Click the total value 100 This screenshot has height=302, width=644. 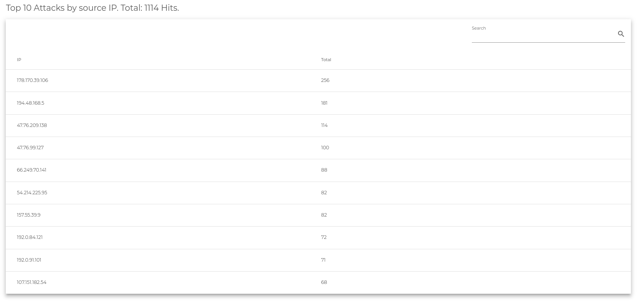coord(325,148)
